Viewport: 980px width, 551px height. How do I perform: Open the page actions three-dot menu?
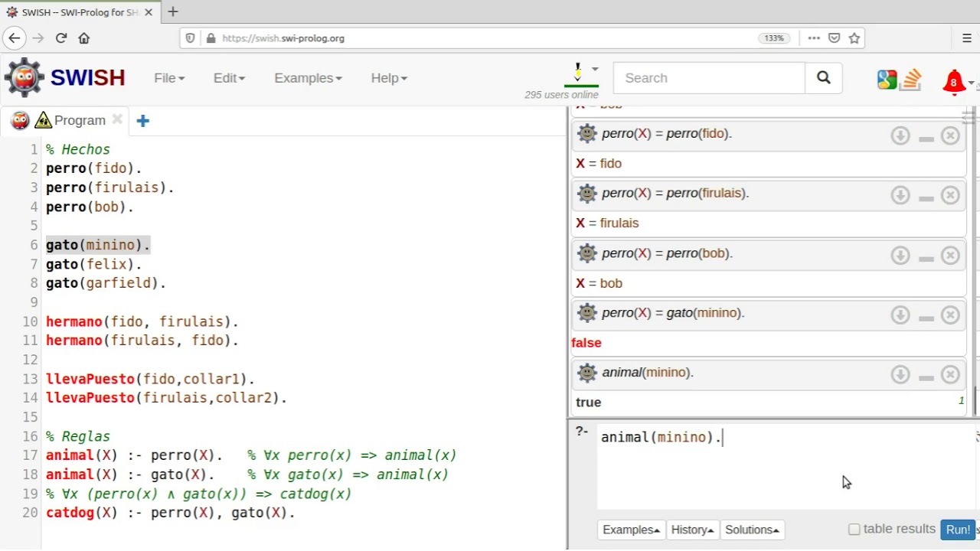click(x=814, y=38)
